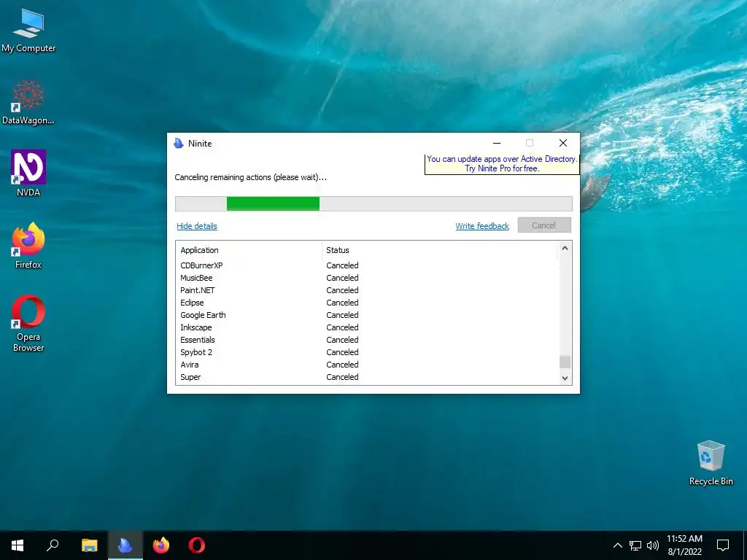Launch Opera from the taskbar
The height and width of the screenshot is (560, 747).
coord(197,545)
